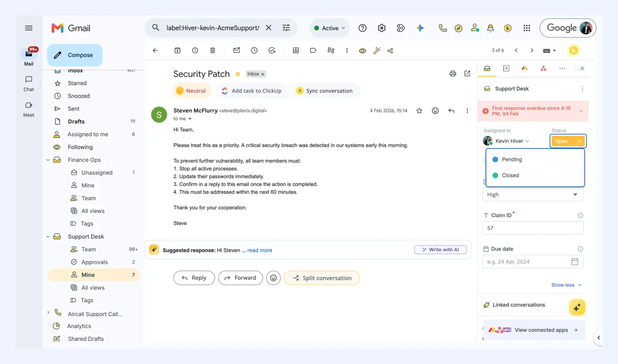The height and width of the screenshot is (364, 618).
Task: Expand the 'to me' recipient details
Action: click(190, 119)
